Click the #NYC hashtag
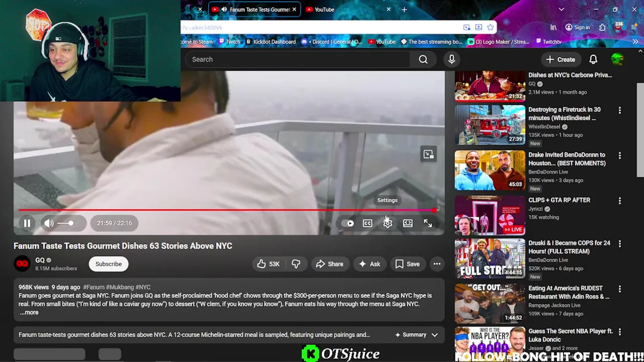 point(143,287)
